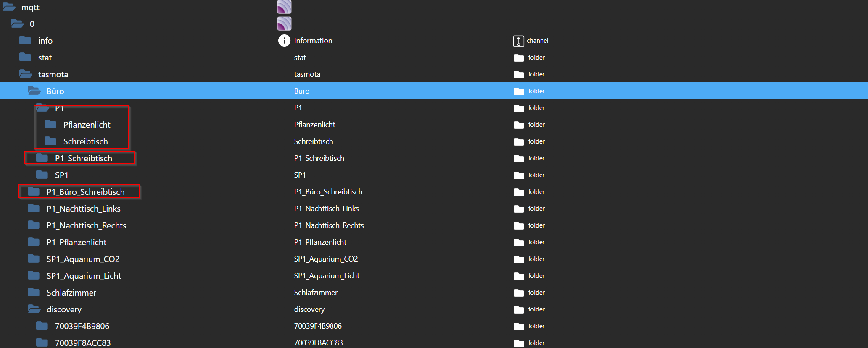Click 70039F4B9806 in the name column
The width and height of the screenshot is (868, 348).
pos(318,326)
